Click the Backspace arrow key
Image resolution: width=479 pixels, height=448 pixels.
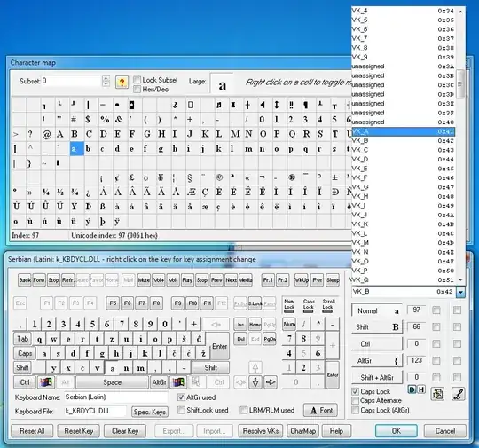[x=216, y=324]
